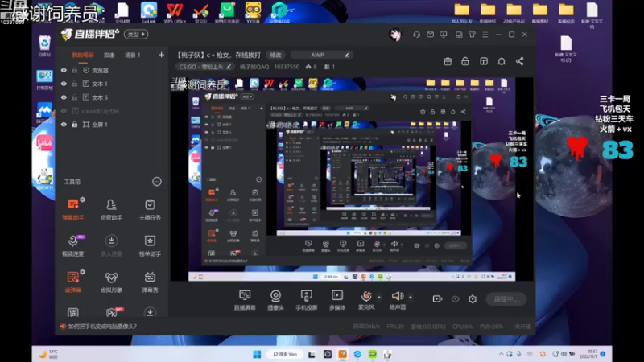Toggle the preview eye icon in bottom bar

(x=455, y=298)
